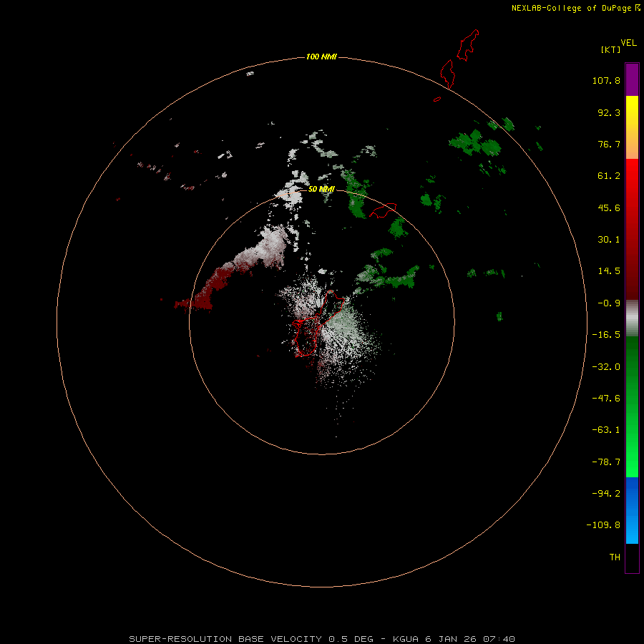Click the green echo cluster near 100 NMI ring
Image resolution: width=644 pixels, height=644 pixels.
tap(477, 143)
